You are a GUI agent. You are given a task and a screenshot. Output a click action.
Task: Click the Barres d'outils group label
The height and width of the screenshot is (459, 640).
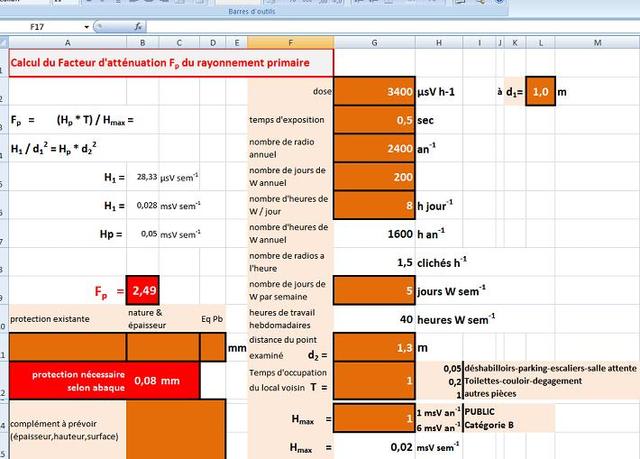coord(251,11)
